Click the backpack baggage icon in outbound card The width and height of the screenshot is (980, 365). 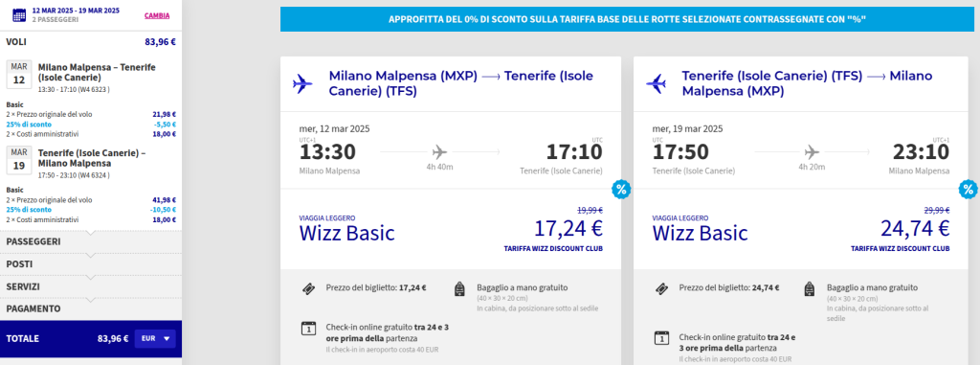pos(460,288)
